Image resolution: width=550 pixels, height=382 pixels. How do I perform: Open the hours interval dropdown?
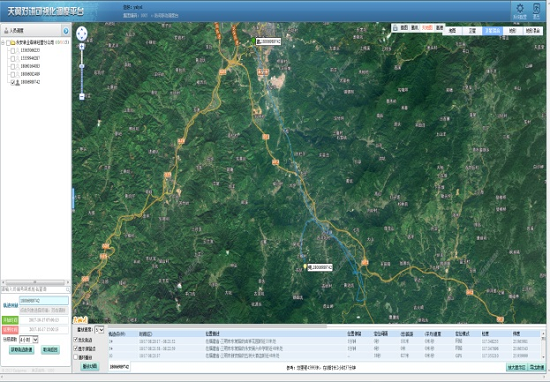point(29,340)
